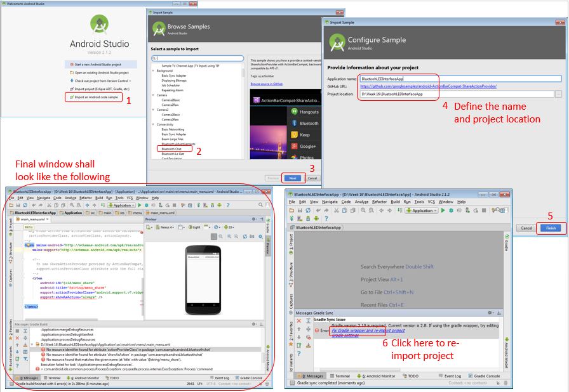The width and height of the screenshot is (569, 392).
Task: Click the red X icon in Messages Gradle Sync panel
Action: [298, 321]
